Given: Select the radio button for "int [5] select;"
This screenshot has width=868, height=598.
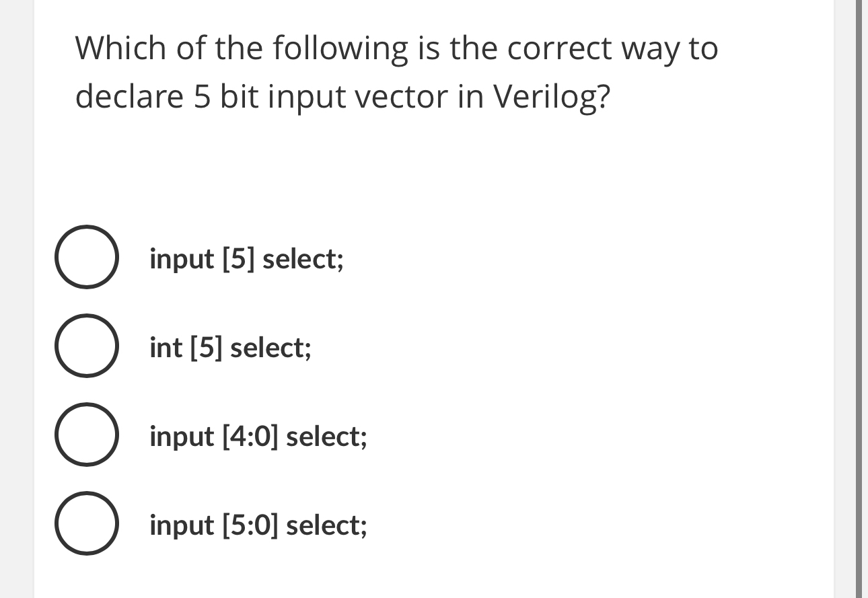Looking at the screenshot, I should 87,346.
